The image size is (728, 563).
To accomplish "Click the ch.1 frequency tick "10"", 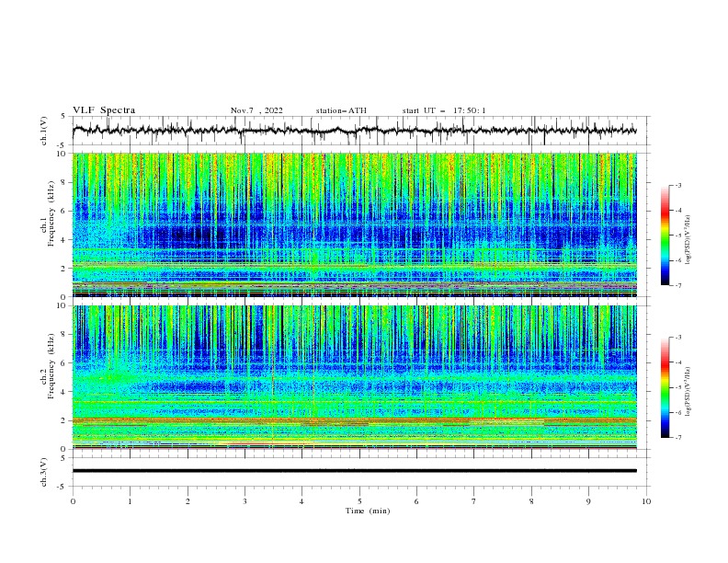I will point(63,154).
